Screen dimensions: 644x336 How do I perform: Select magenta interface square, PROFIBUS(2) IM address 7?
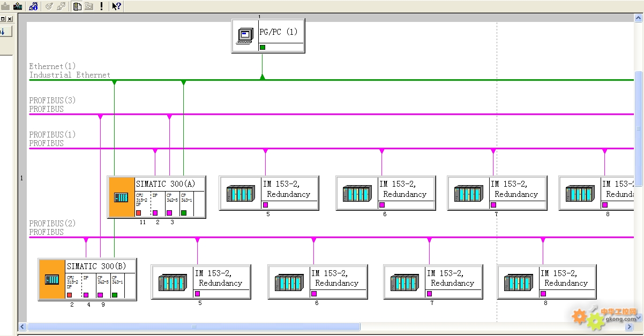[429, 294]
